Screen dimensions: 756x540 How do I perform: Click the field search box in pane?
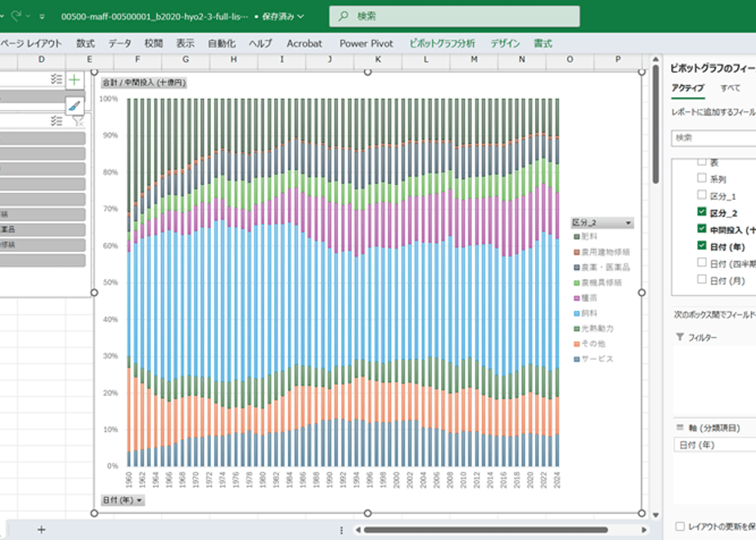pyautogui.click(x=713, y=138)
